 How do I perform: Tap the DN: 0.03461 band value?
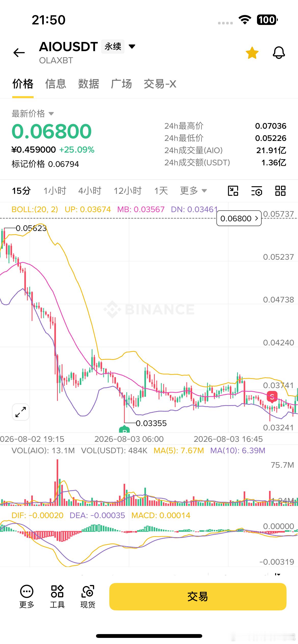pos(194,209)
